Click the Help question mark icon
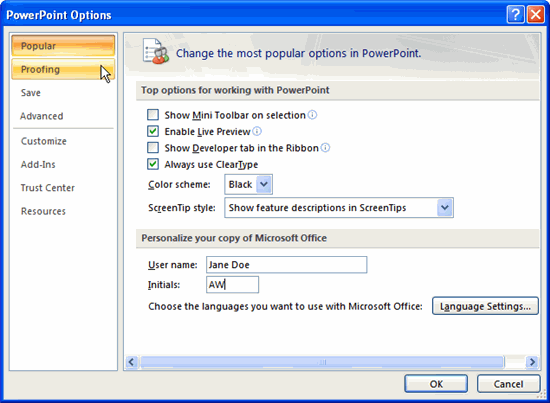Screen dimensions: 550x403 (x=515, y=15)
